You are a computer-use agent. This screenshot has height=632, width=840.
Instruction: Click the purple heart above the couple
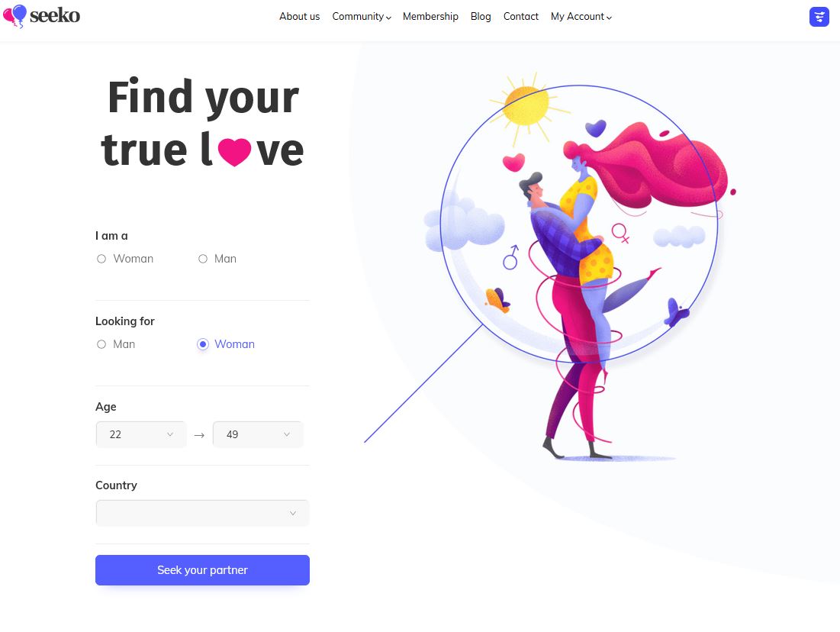coord(595,128)
